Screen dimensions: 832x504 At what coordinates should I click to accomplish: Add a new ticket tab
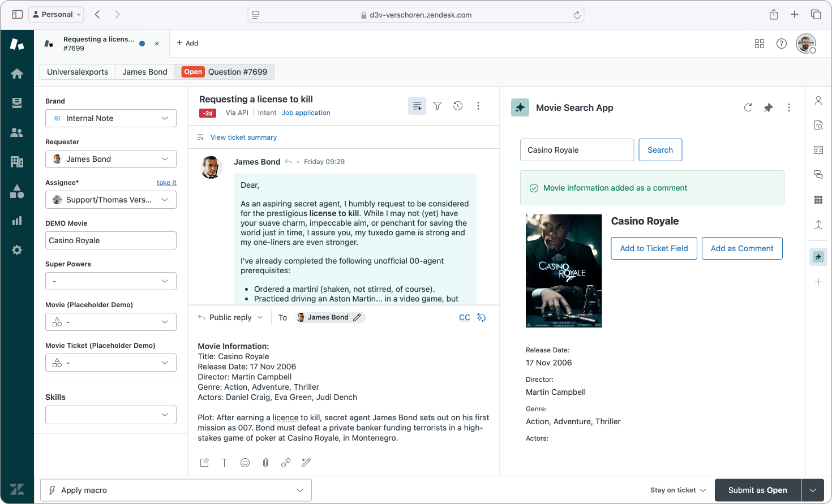pos(187,43)
